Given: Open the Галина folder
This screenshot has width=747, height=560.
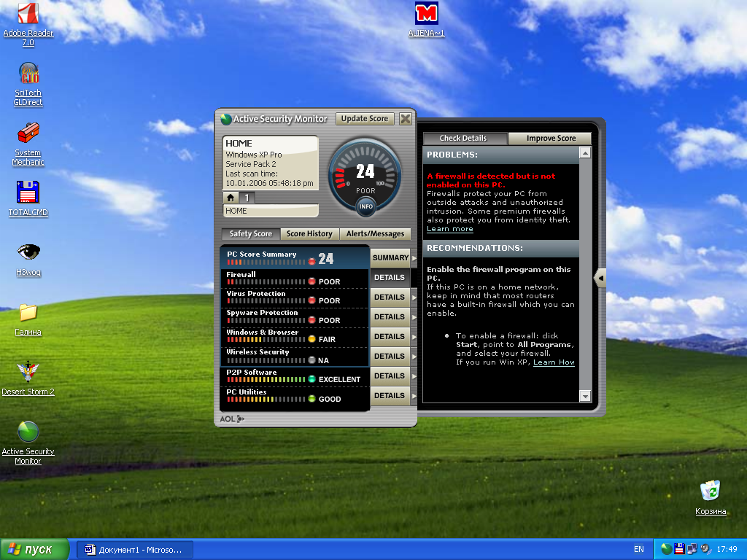Looking at the screenshot, I should click(28, 319).
